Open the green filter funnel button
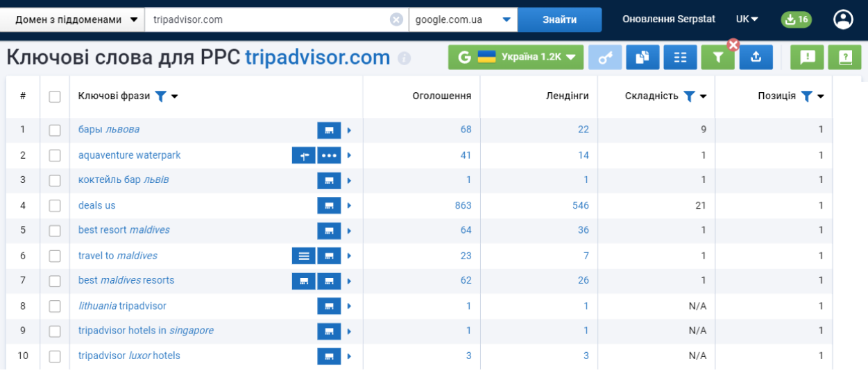The image size is (868, 375). [x=718, y=58]
